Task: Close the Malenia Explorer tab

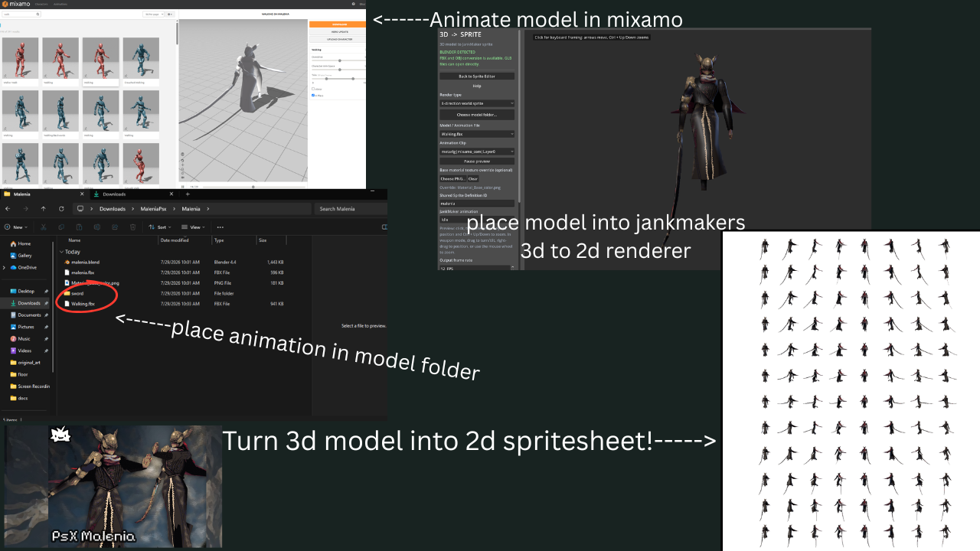Action: pos(82,194)
